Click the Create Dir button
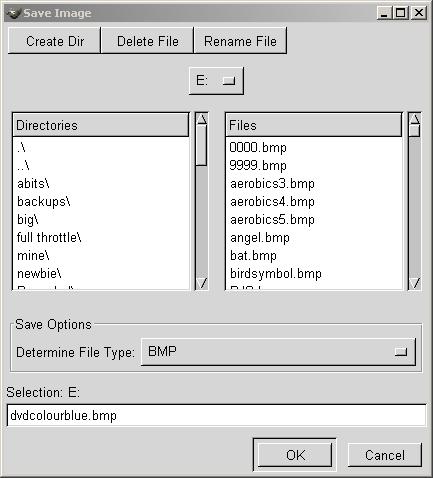The height and width of the screenshot is (478, 433). (54, 41)
